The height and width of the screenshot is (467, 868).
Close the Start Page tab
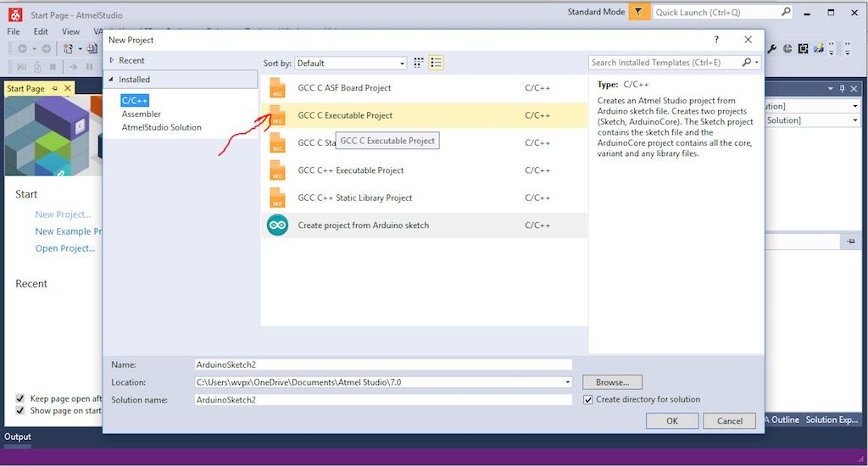tap(68, 88)
